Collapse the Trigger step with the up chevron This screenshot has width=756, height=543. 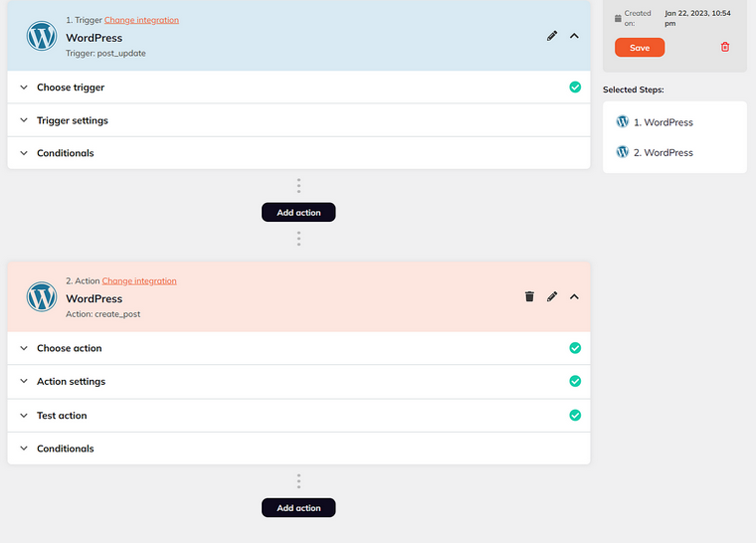[574, 36]
